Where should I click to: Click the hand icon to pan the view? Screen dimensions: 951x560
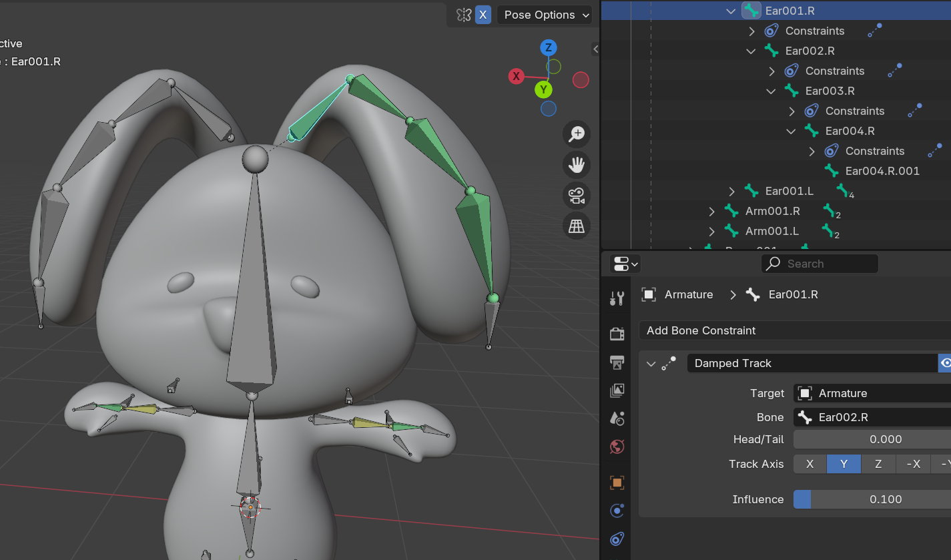pos(576,165)
